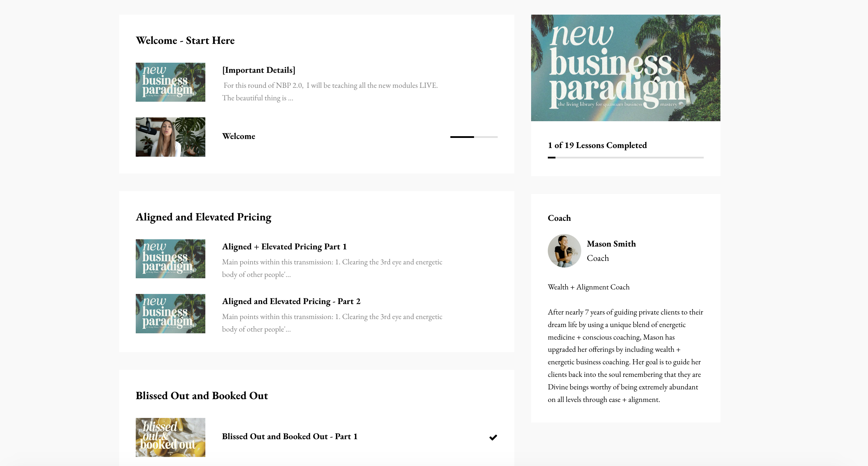This screenshot has height=466, width=868.
Task: Open Aligned + Elevated Pricing Part 1
Action: (x=284, y=247)
